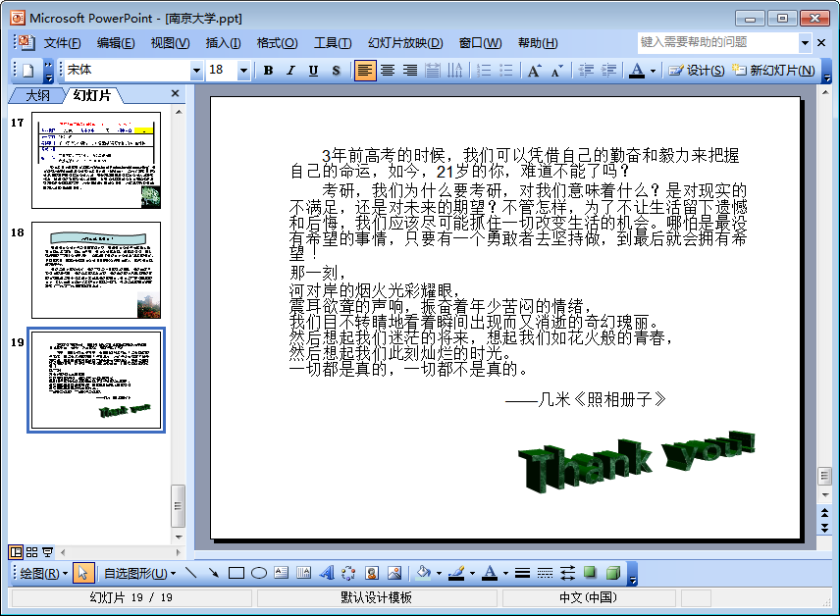The width and height of the screenshot is (840, 616).
Task: Open the 帮助(H) menu
Action: (538, 43)
